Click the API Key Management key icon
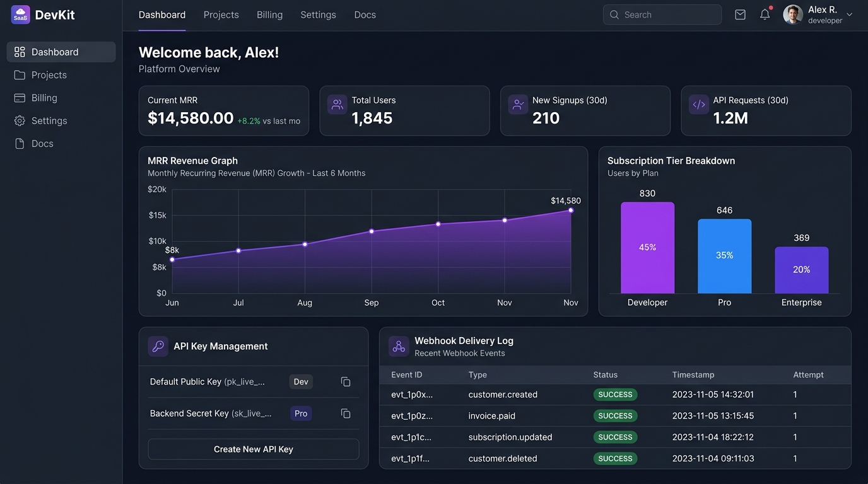868x484 pixels. [x=158, y=346]
